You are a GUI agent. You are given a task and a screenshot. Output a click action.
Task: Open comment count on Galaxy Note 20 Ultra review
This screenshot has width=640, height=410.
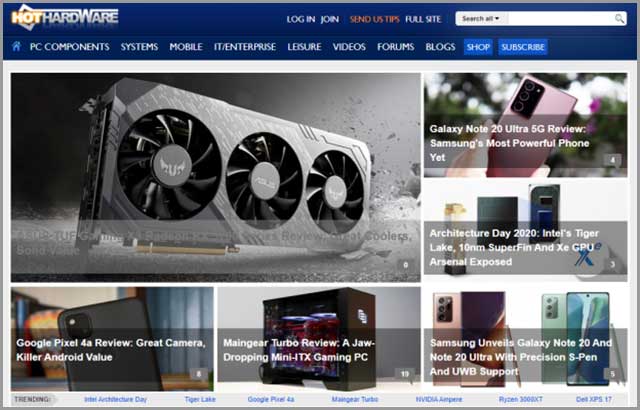click(612, 160)
